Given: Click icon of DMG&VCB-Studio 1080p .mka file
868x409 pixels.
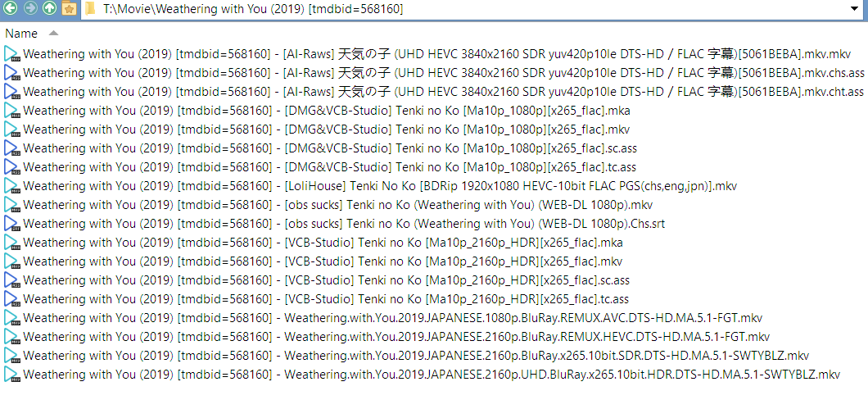Looking at the screenshot, I should [x=12, y=111].
